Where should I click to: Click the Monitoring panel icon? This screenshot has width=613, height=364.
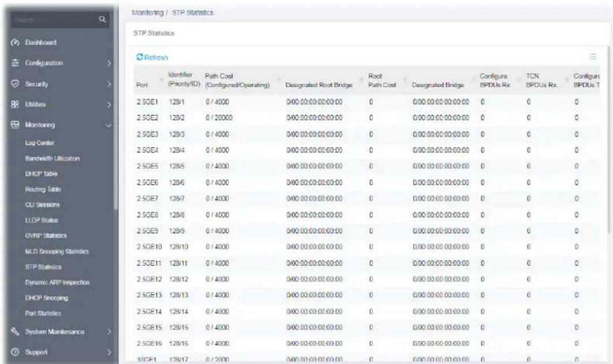click(15, 125)
